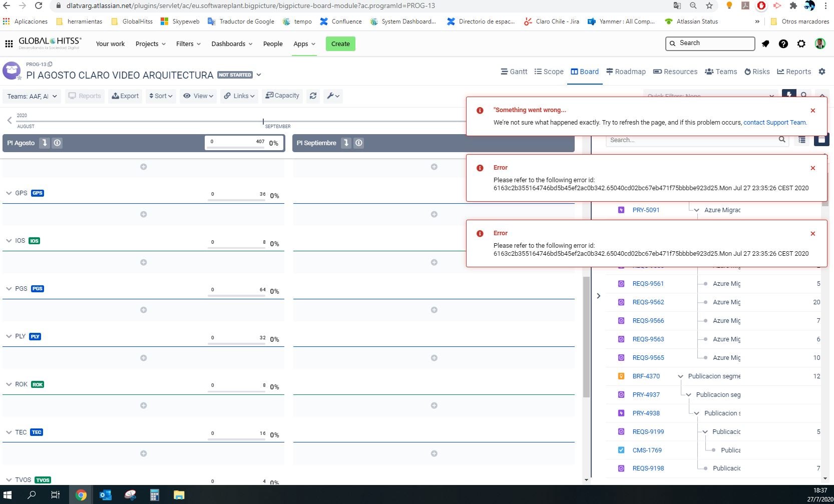Click magnifier icon in backlog search field
Image resolution: width=834 pixels, height=504 pixels.
pyautogui.click(x=782, y=140)
